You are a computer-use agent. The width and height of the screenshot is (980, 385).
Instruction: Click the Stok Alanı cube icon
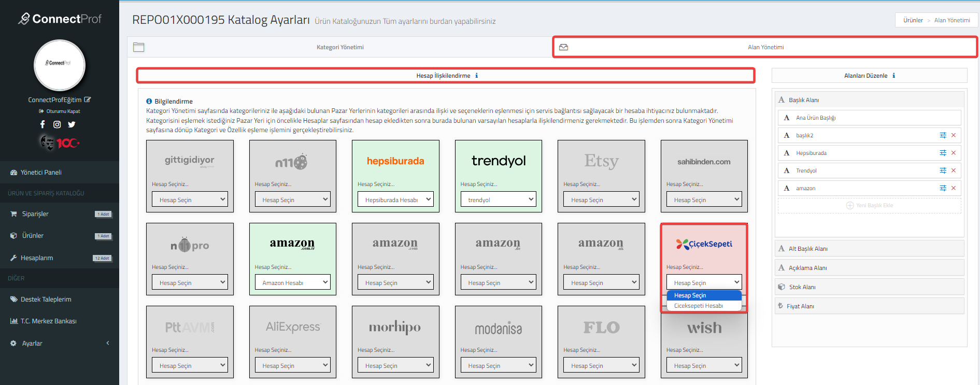[x=782, y=287]
